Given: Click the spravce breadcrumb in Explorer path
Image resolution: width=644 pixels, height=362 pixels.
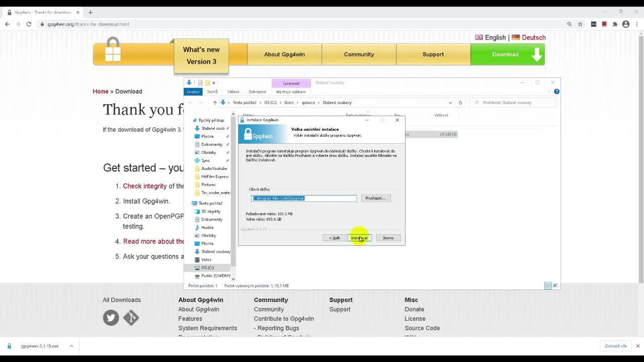Looking at the screenshot, I should click(308, 103).
